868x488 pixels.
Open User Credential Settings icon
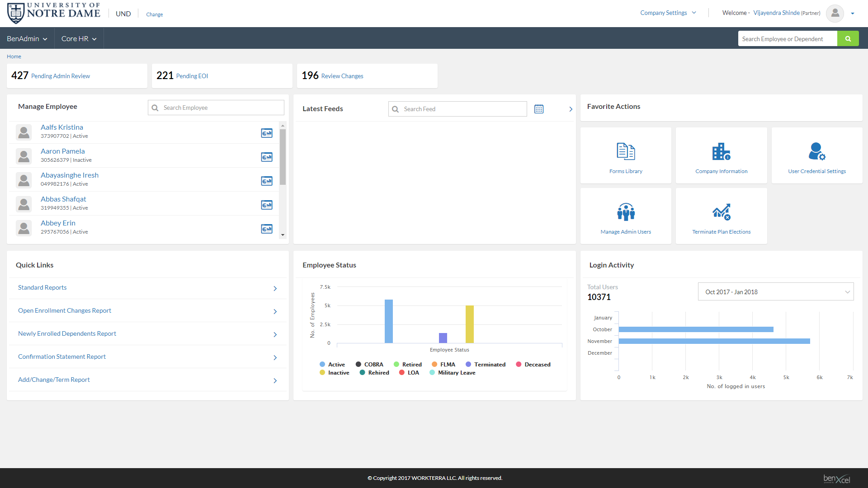[816, 152]
